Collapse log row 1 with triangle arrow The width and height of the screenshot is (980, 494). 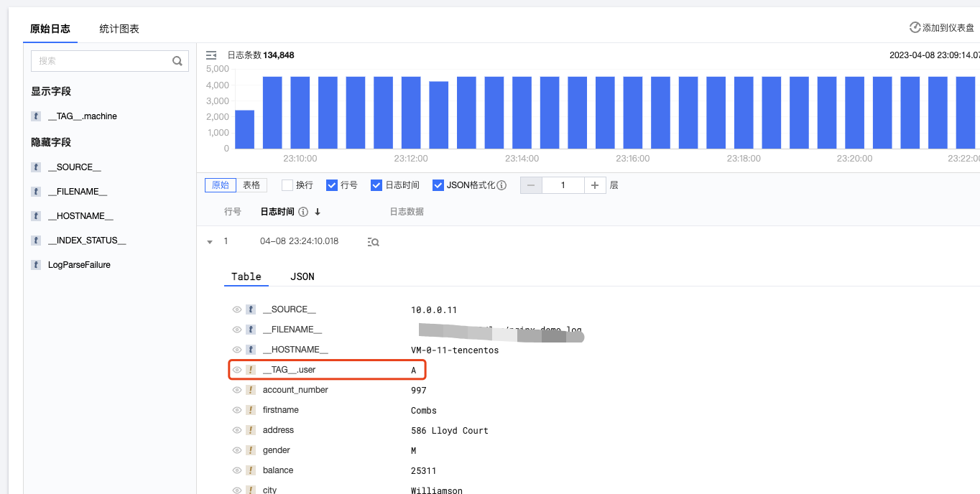tap(210, 242)
